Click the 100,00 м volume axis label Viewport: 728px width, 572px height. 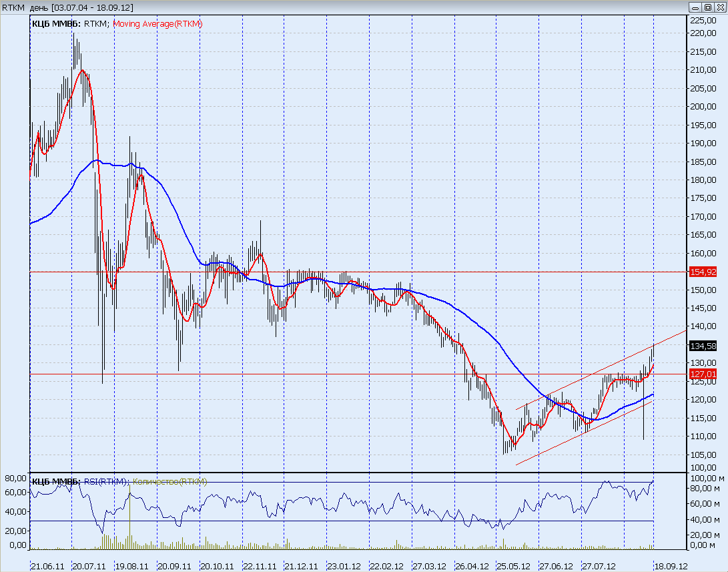pyautogui.click(x=707, y=478)
